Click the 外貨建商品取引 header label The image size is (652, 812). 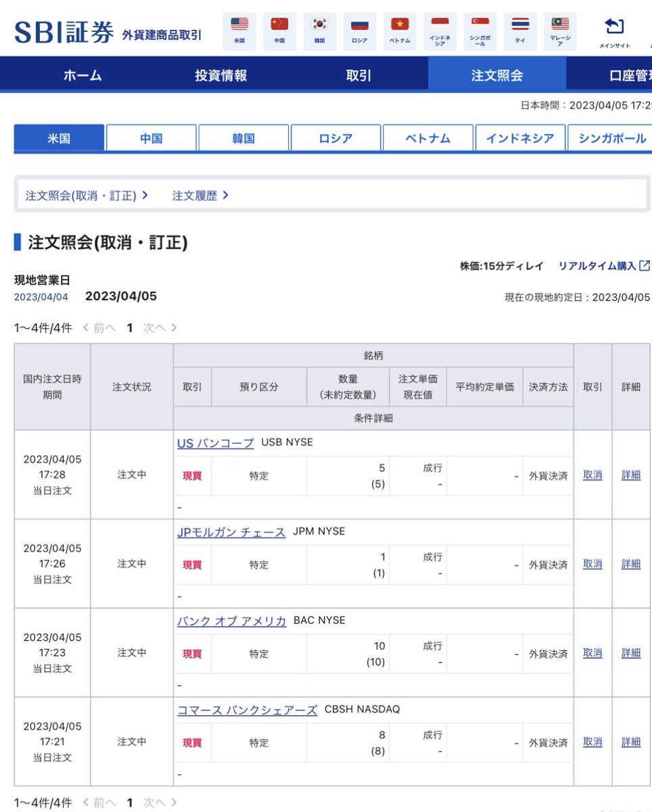pos(162,35)
